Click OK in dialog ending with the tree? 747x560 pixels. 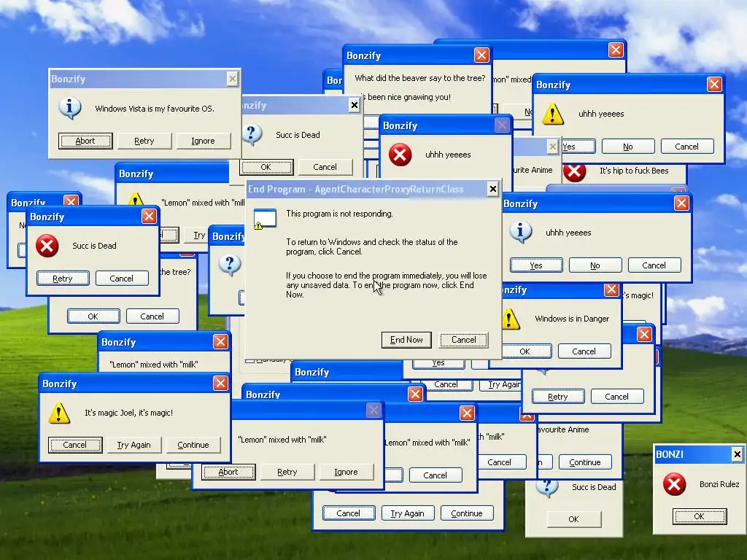point(93,316)
